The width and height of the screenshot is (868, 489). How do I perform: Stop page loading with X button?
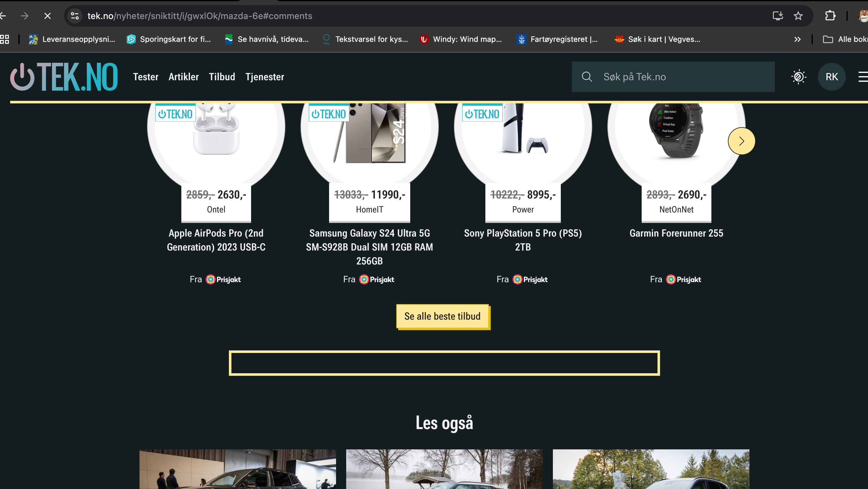click(x=48, y=16)
